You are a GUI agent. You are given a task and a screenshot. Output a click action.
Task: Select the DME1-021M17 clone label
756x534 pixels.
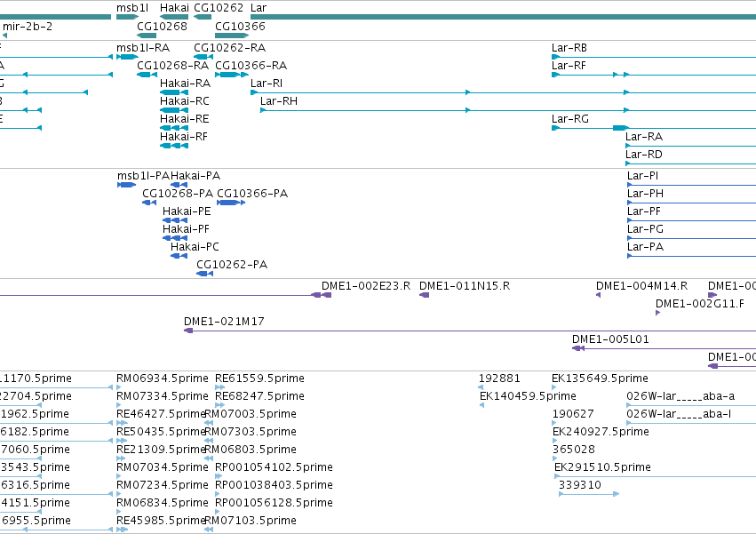coord(224,322)
